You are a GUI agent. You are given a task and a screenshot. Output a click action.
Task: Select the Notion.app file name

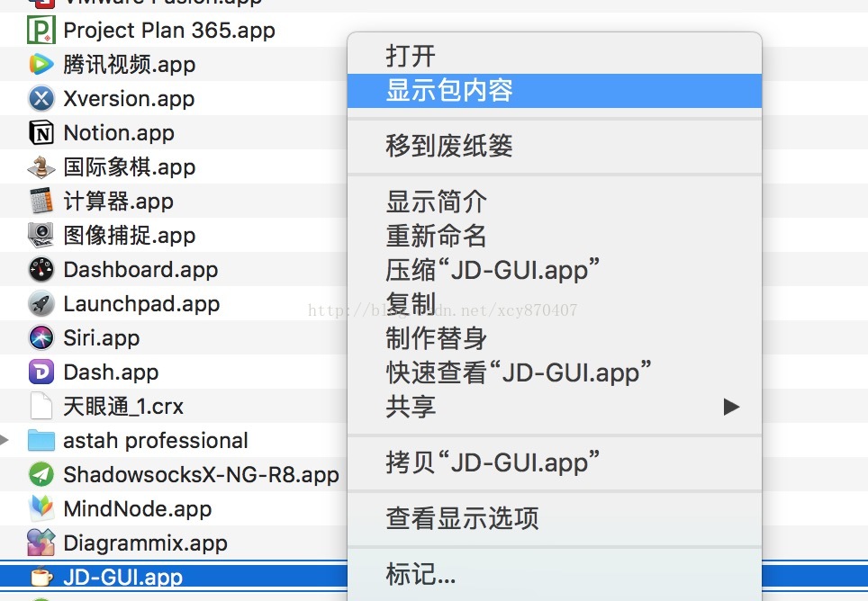119,133
